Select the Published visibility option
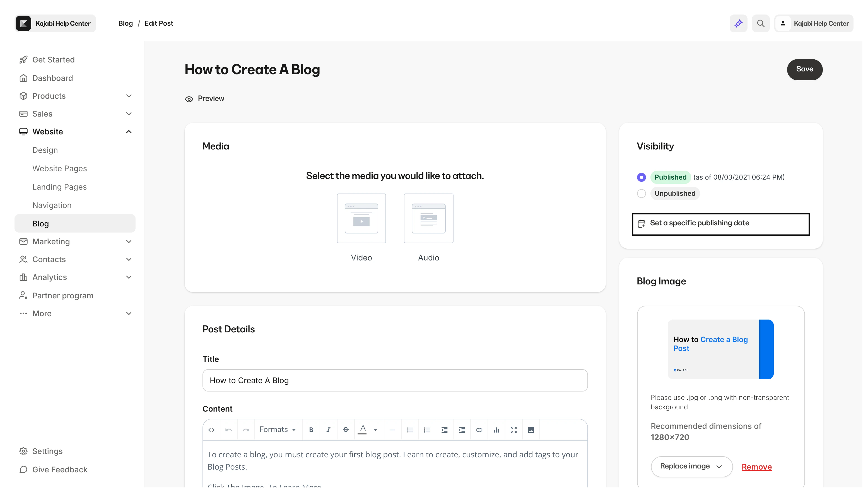This screenshot has width=868, height=493. point(641,177)
